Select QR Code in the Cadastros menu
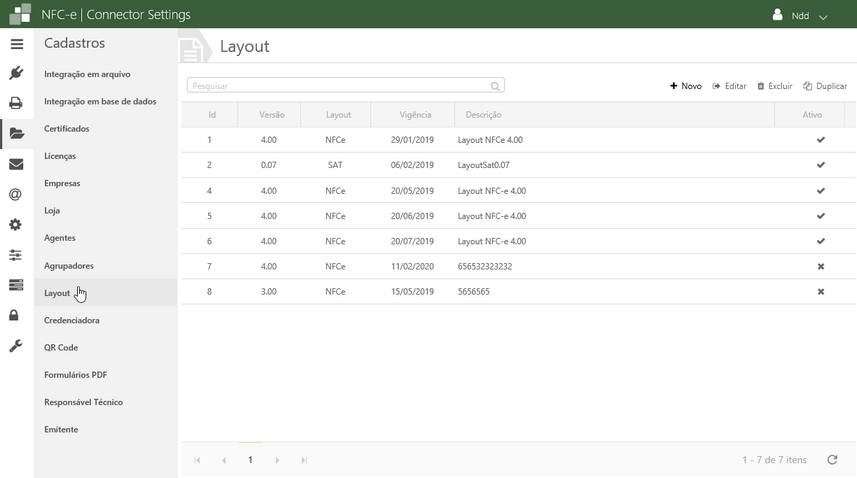Screen dimensions: 857x478 pos(61,348)
